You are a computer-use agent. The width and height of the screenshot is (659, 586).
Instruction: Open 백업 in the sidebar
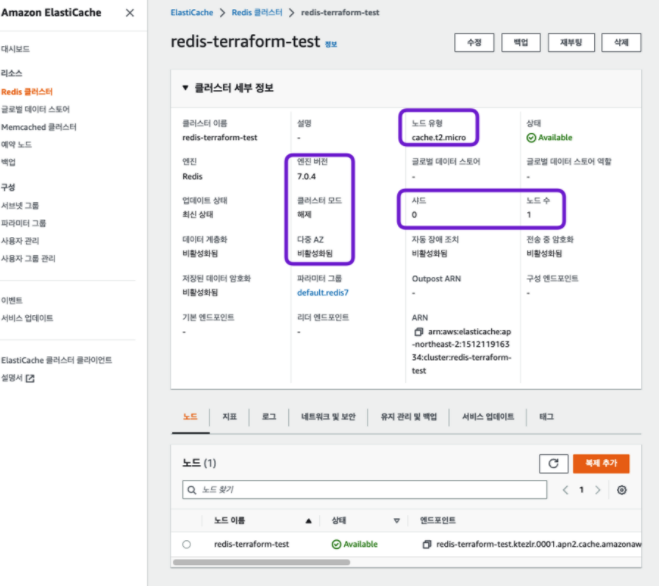(8, 162)
